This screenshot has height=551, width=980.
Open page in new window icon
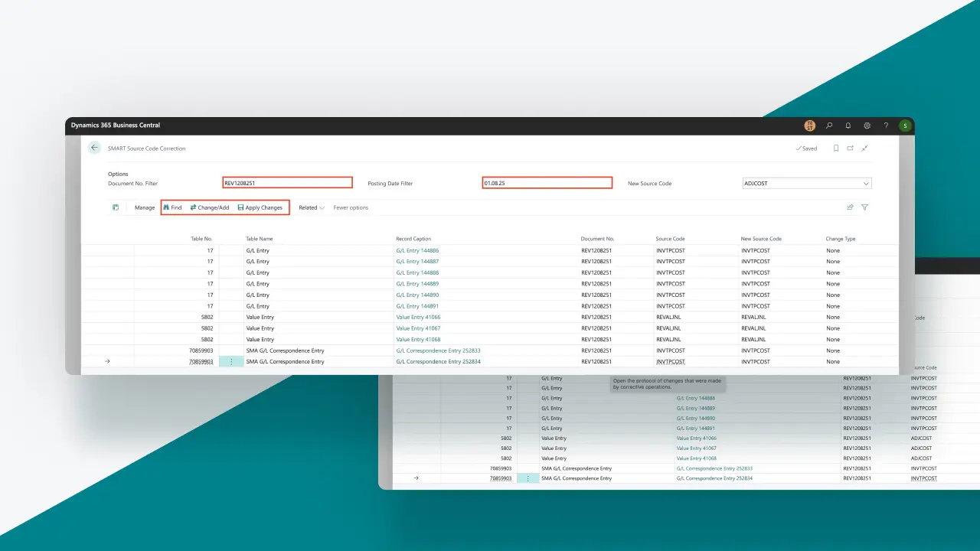coord(850,148)
